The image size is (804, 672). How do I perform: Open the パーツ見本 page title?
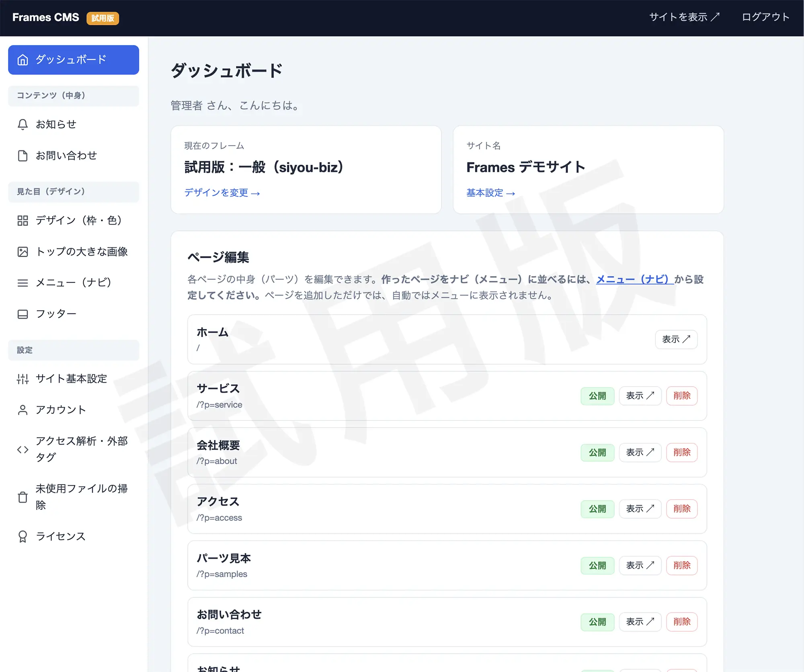click(224, 558)
